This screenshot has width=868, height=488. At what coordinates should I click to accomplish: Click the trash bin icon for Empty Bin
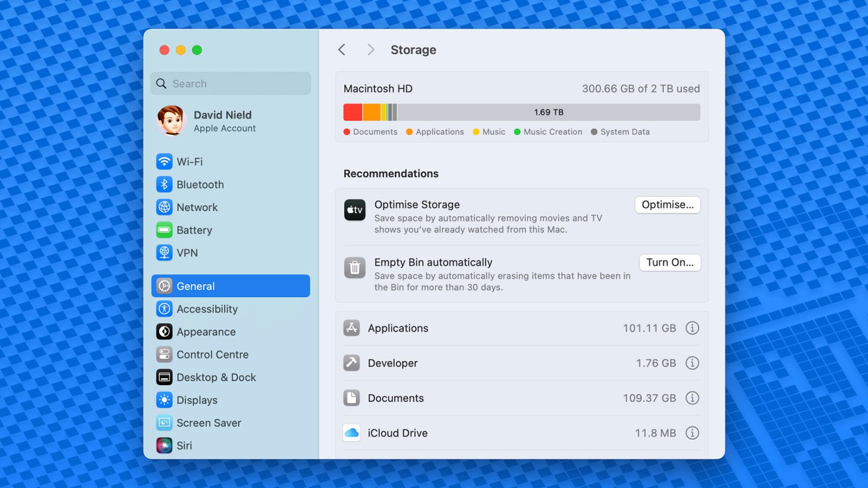354,268
